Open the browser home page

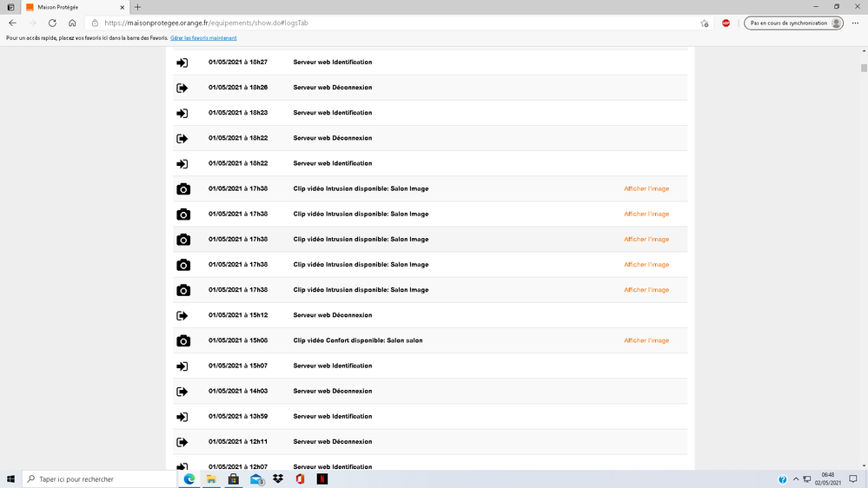72,23
